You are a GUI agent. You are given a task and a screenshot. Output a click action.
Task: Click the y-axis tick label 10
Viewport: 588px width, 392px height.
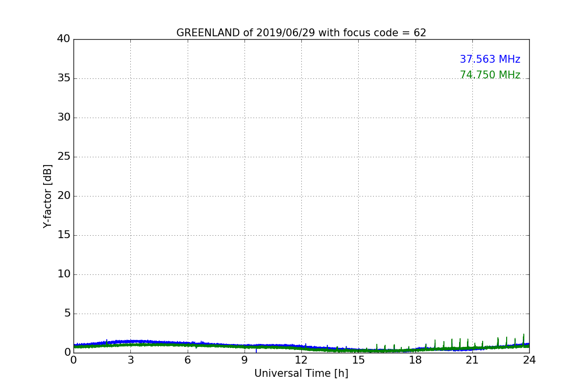64,274
